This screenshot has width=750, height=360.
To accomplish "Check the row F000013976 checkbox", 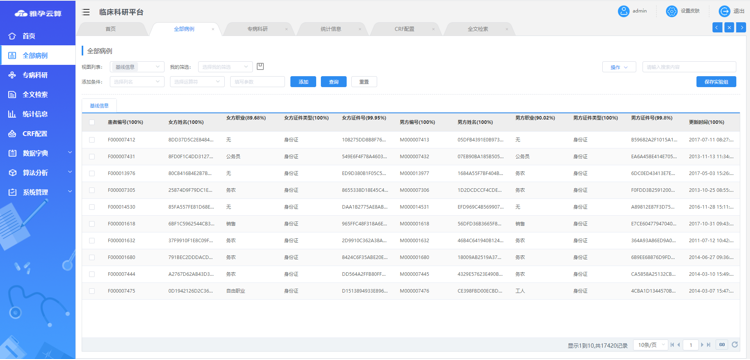I will pyautogui.click(x=92, y=173).
